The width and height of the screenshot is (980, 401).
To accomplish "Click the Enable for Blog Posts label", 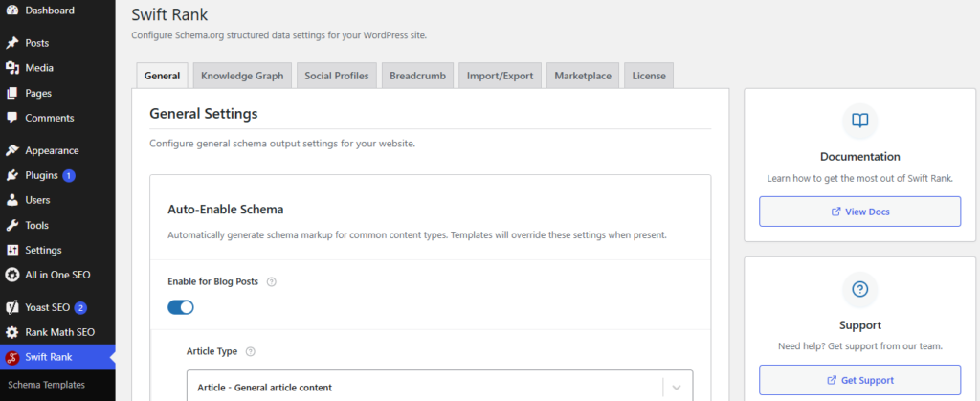I will click(x=213, y=281).
